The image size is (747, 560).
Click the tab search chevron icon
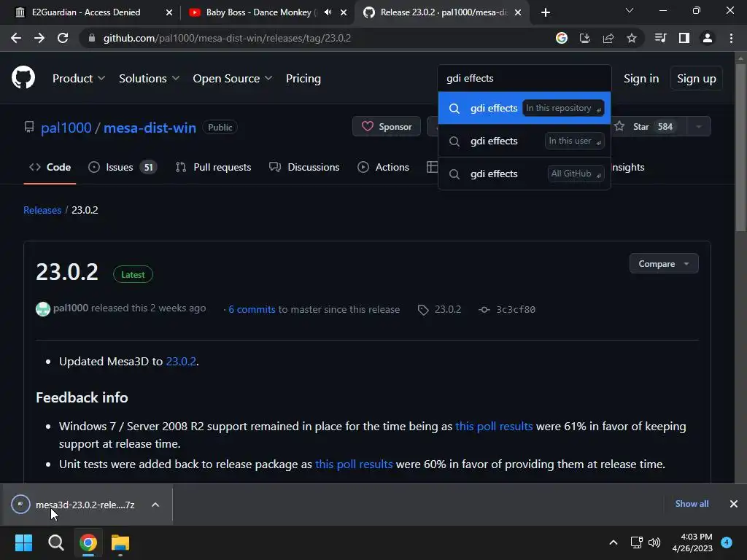(630, 10)
